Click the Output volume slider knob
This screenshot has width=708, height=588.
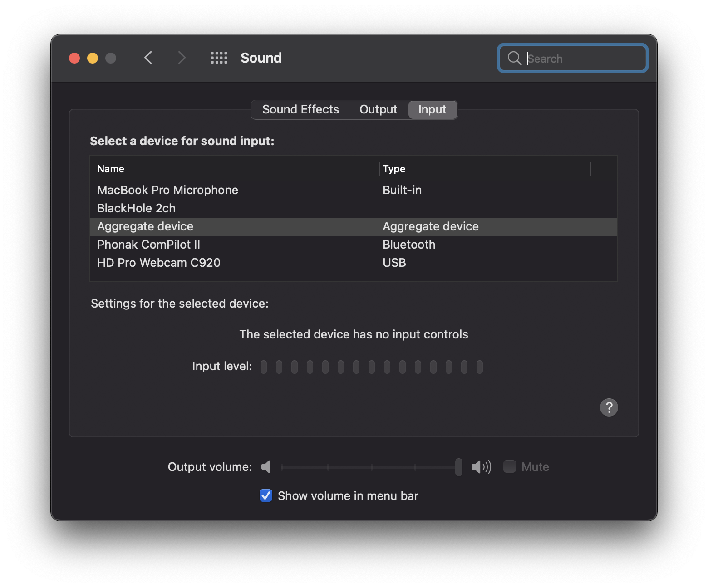pyautogui.click(x=458, y=467)
